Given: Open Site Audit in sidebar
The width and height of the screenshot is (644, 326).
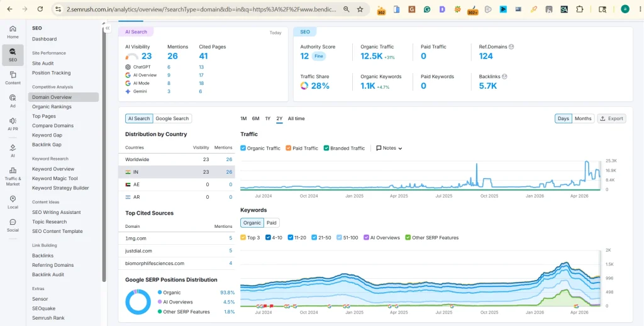Looking at the screenshot, I should coord(43,64).
